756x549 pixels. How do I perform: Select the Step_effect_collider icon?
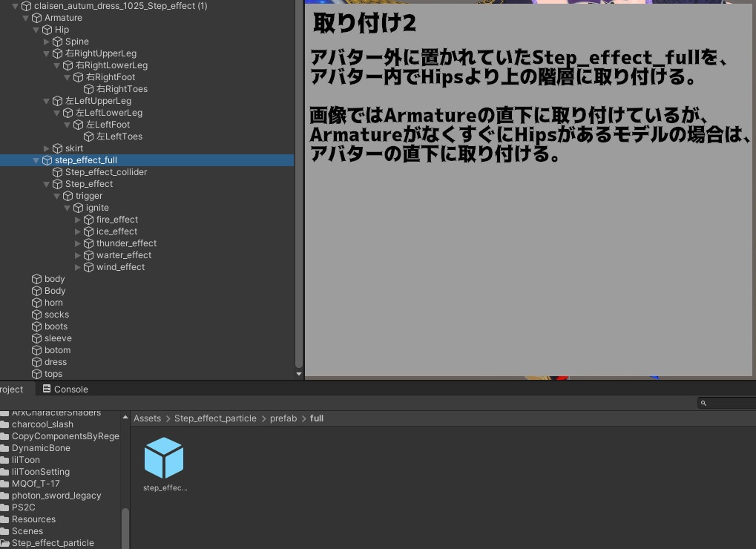pyautogui.click(x=57, y=172)
